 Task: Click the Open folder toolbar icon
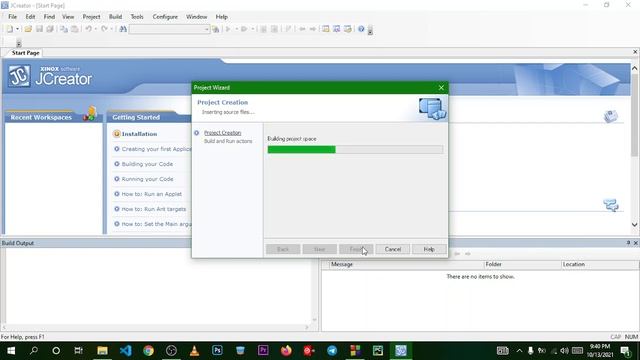point(28,29)
